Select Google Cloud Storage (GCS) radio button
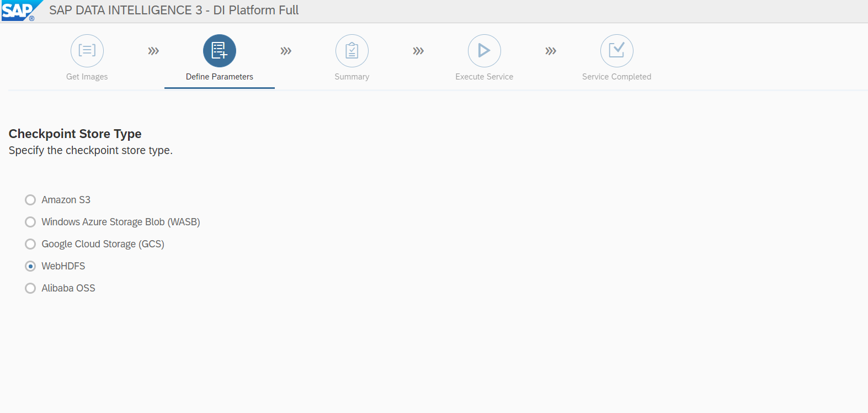The image size is (868, 413). coord(30,244)
